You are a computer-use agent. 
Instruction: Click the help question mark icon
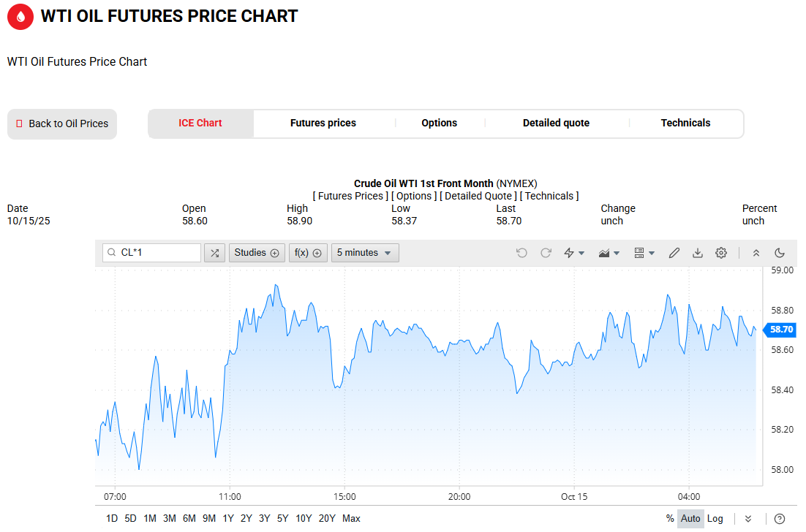pos(780,519)
